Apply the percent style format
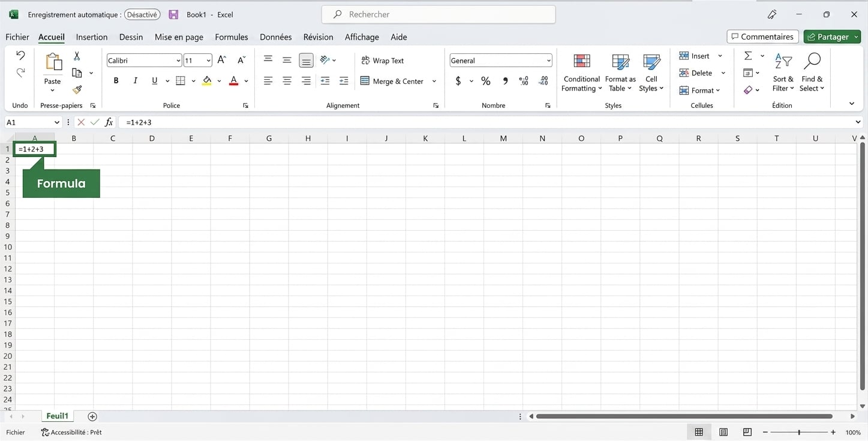Image resolution: width=868 pixels, height=441 pixels. (486, 81)
